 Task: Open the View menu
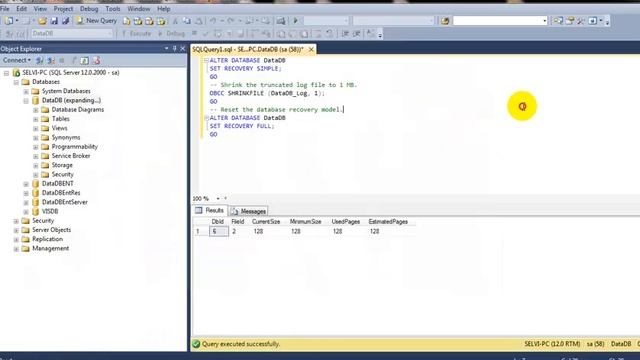40,9
